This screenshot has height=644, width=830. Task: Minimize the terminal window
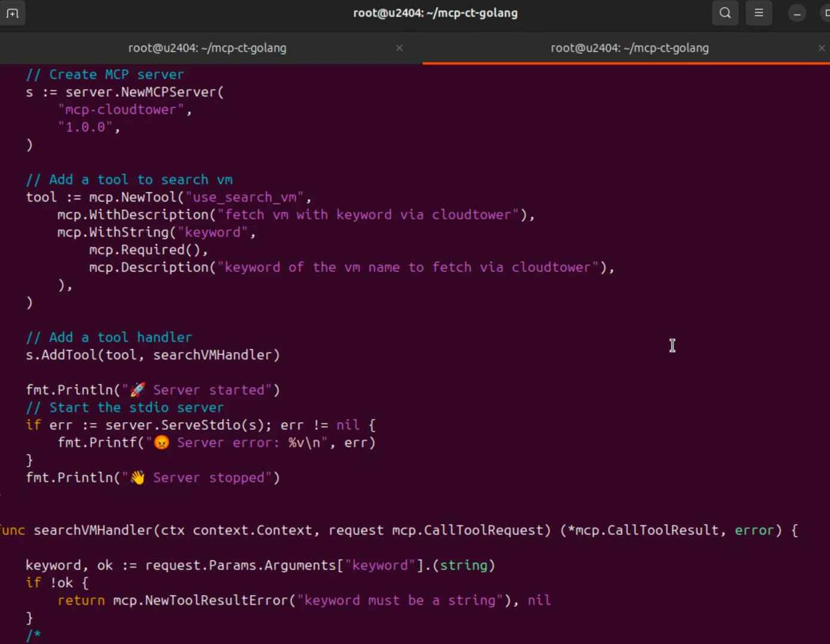[797, 13]
